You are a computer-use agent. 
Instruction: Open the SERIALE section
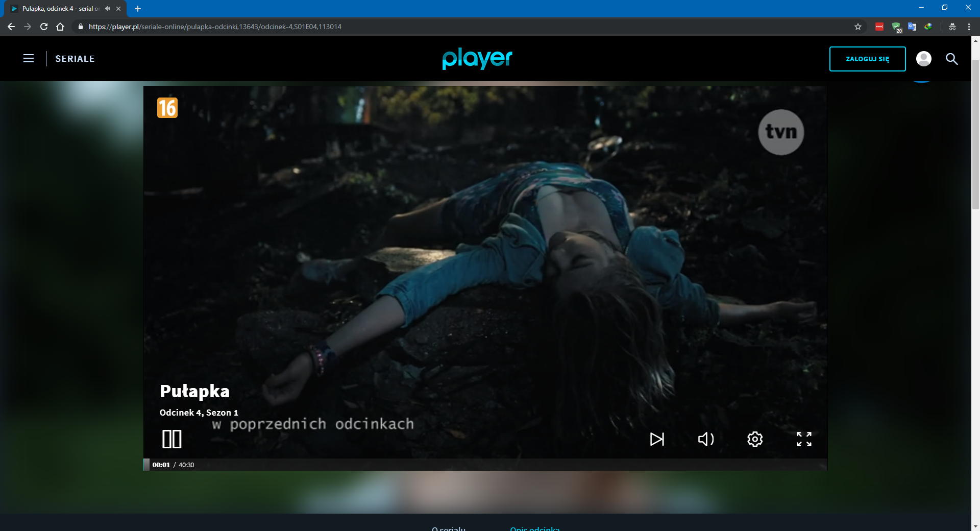[x=75, y=59]
